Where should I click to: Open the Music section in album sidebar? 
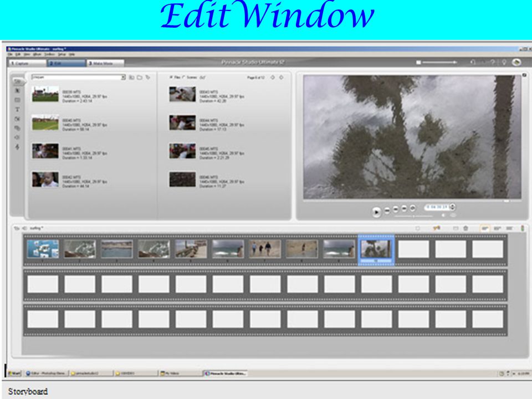point(17,147)
